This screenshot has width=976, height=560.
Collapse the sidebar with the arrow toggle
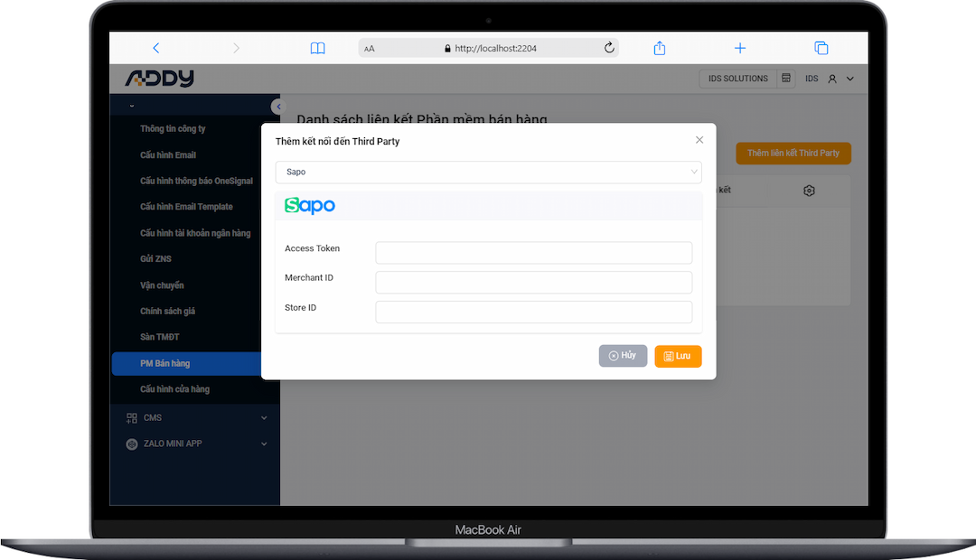click(x=277, y=107)
